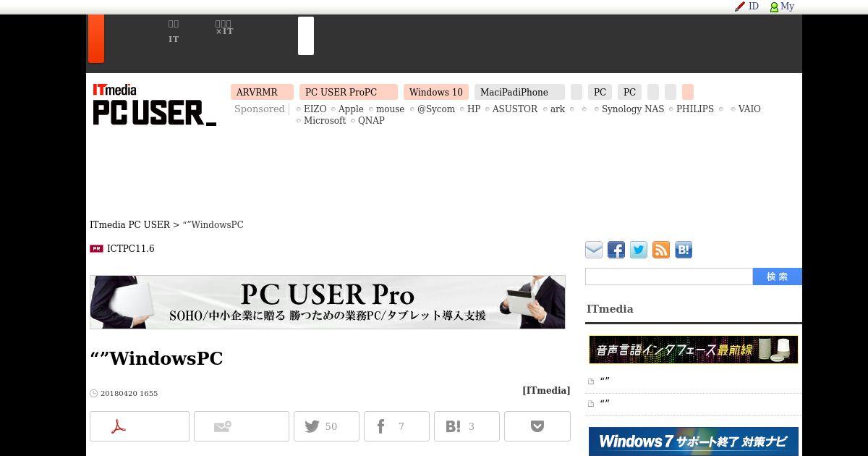The height and width of the screenshot is (456, 868).
Task: Open the voice interface banner in sidebar
Action: [x=694, y=350]
